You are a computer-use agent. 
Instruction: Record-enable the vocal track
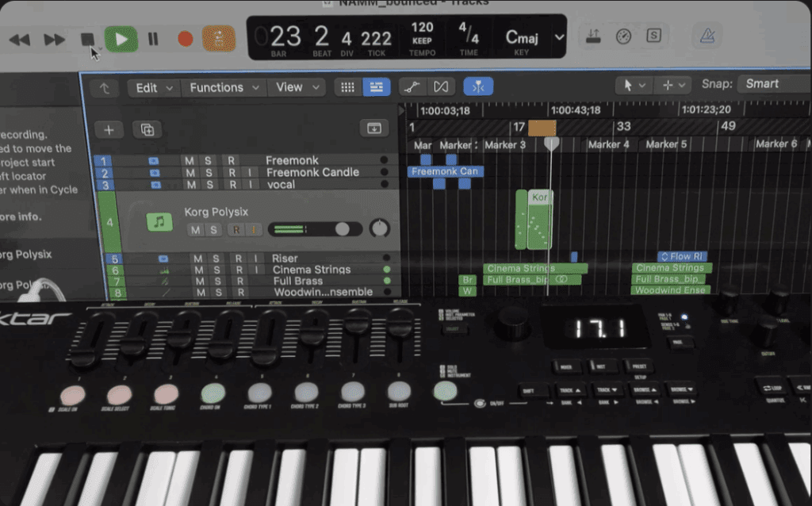231,185
